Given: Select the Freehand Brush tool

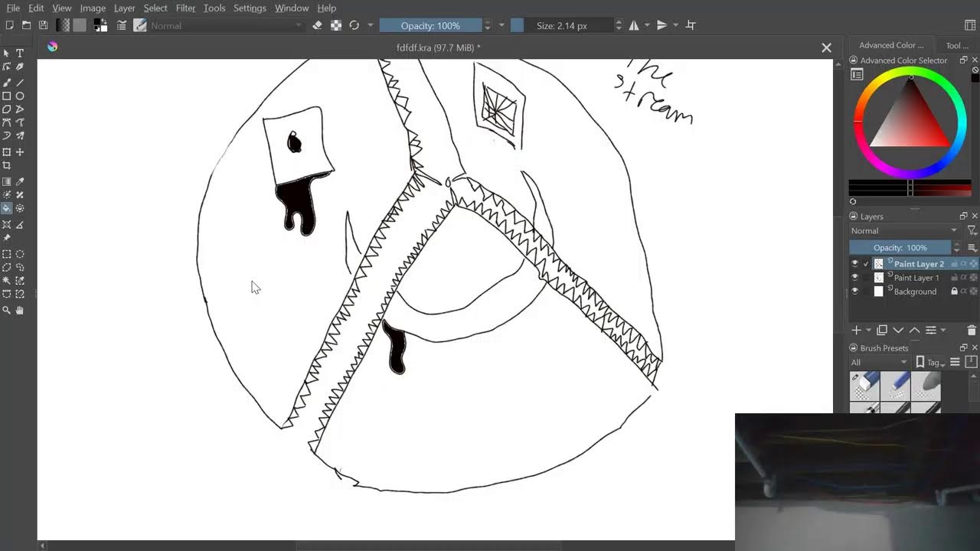Looking at the screenshot, I should [x=7, y=82].
